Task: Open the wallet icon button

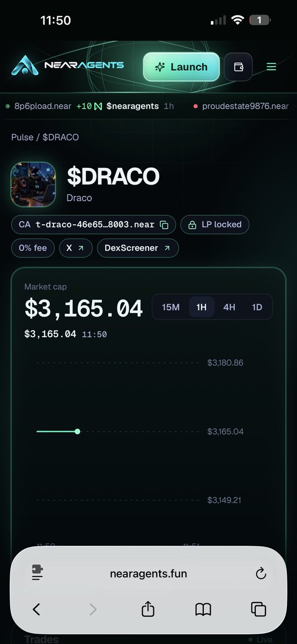Action: point(238,67)
